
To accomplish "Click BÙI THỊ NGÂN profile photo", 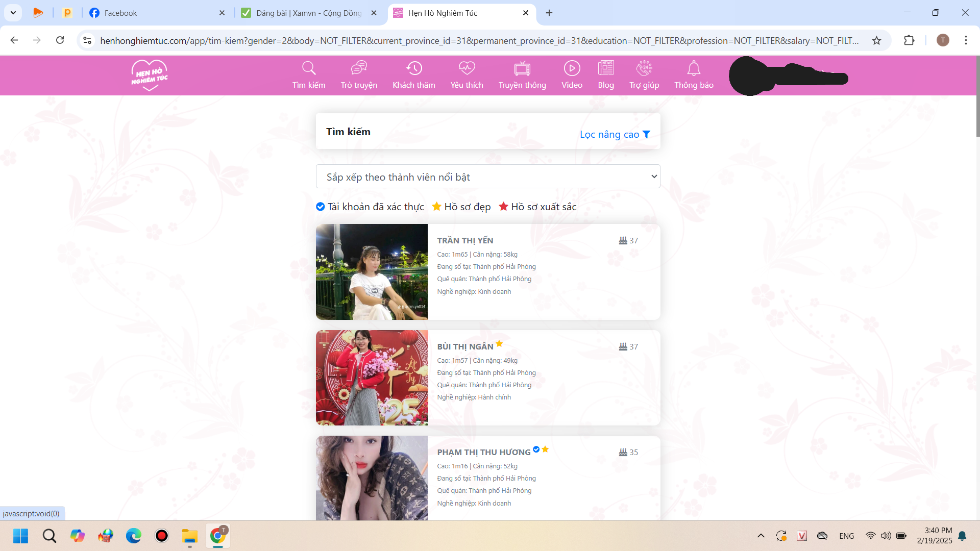I will coord(372,378).
